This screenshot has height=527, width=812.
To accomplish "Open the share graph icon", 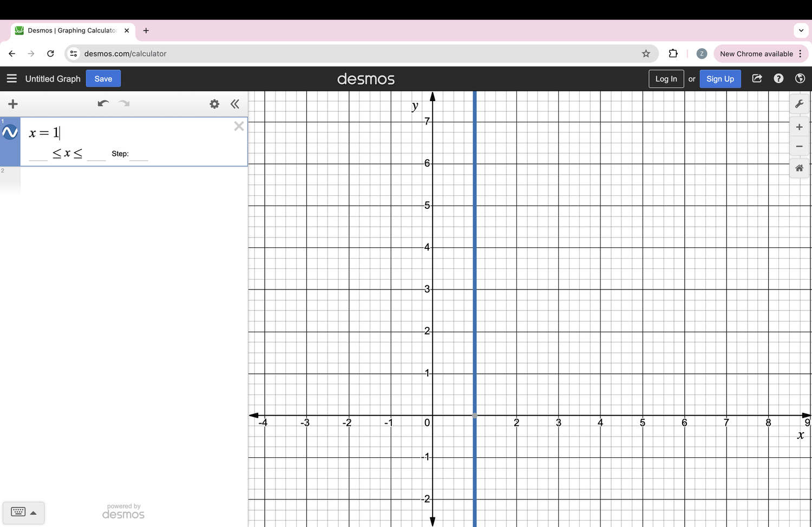I will (757, 78).
